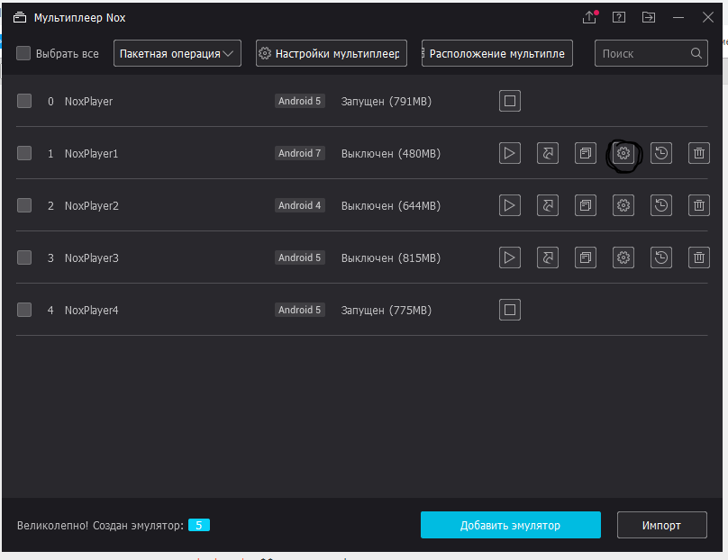Click the NoxPlayer4 name
Image resolution: width=728 pixels, height=560 pixels.
[92, 310]
